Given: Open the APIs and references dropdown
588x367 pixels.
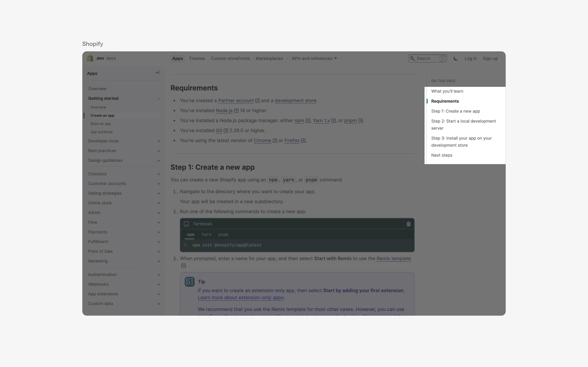Looking at the screenshot, I should (314, 58).
